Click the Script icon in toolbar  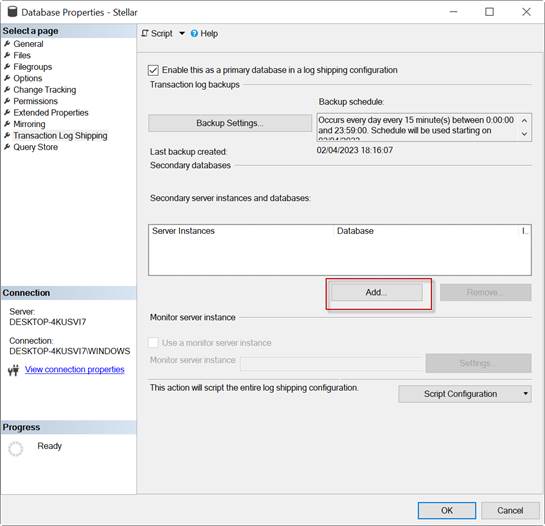pos(145,33)
